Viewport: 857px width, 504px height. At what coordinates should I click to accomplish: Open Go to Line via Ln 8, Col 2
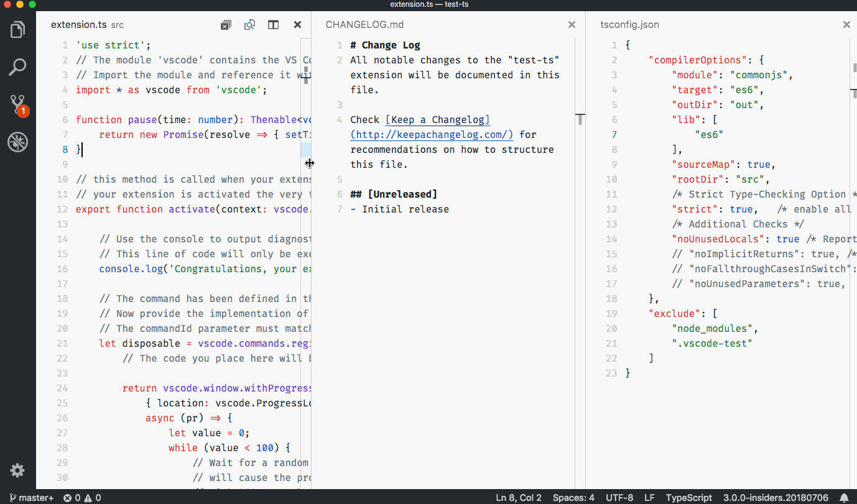518,497
